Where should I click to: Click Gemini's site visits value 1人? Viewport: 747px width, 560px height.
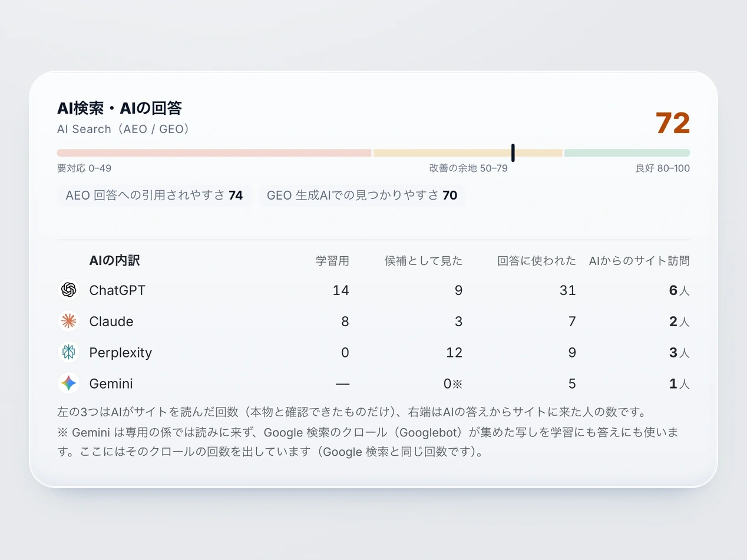679,384
